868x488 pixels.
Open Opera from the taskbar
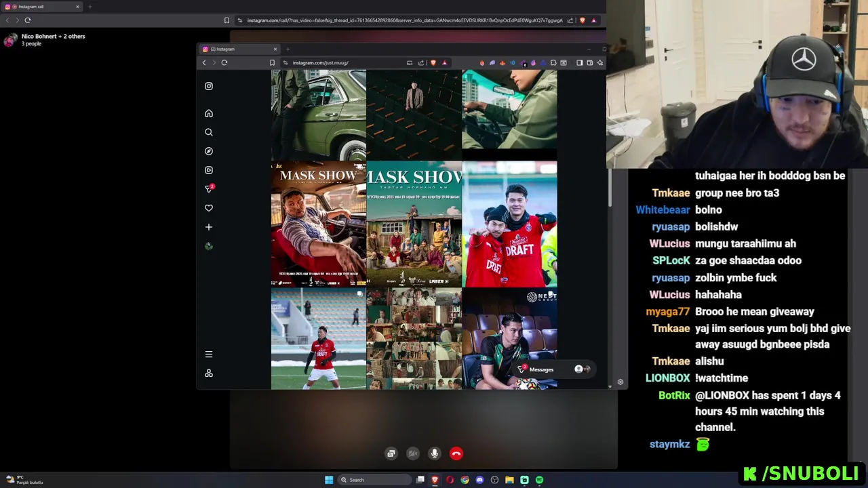[450, 480]
